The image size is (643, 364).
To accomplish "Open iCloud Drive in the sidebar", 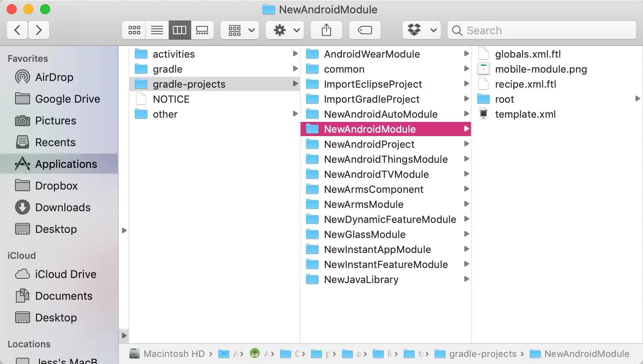I will tap(59, 274).
